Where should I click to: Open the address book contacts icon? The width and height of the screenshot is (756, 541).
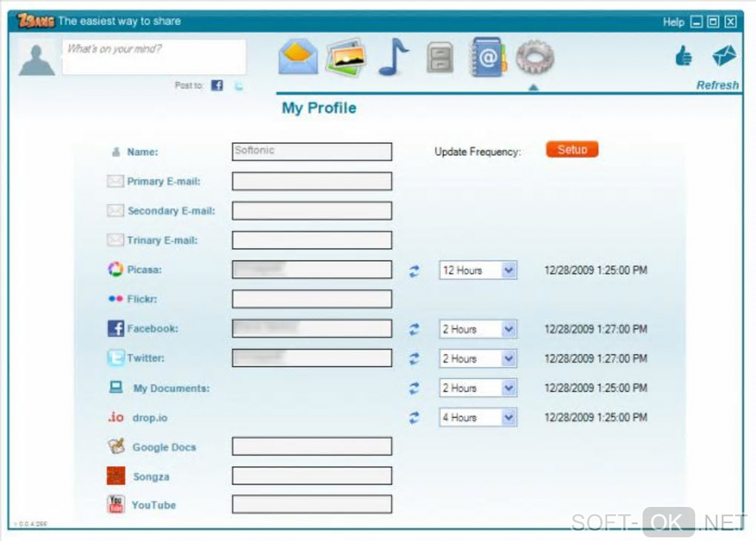click(487, 57)
